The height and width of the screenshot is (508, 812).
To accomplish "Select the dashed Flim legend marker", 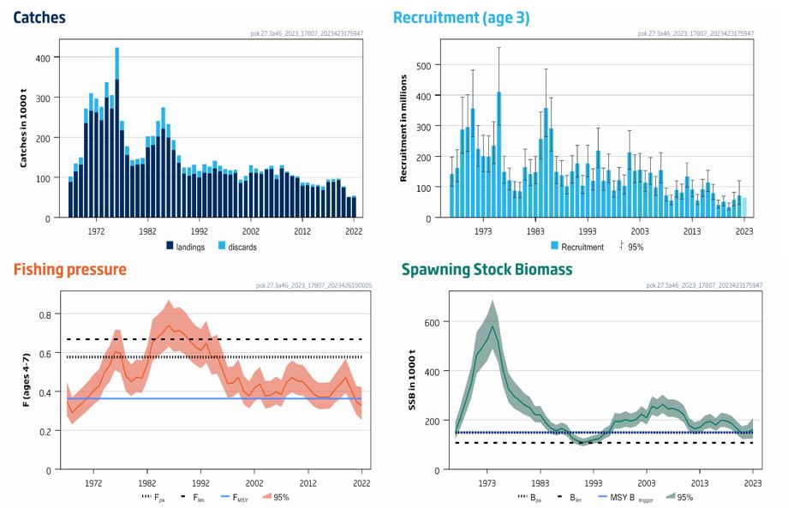I will (183, 497).
